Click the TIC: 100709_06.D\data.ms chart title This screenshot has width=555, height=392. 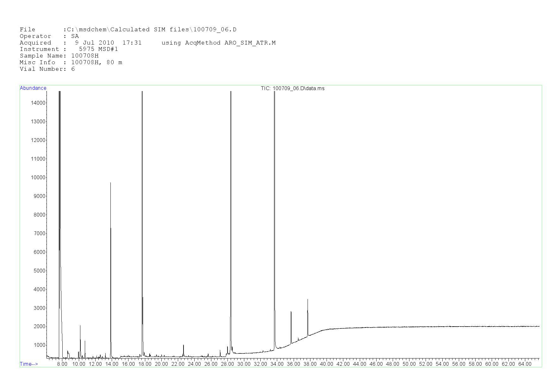(292, 88)
